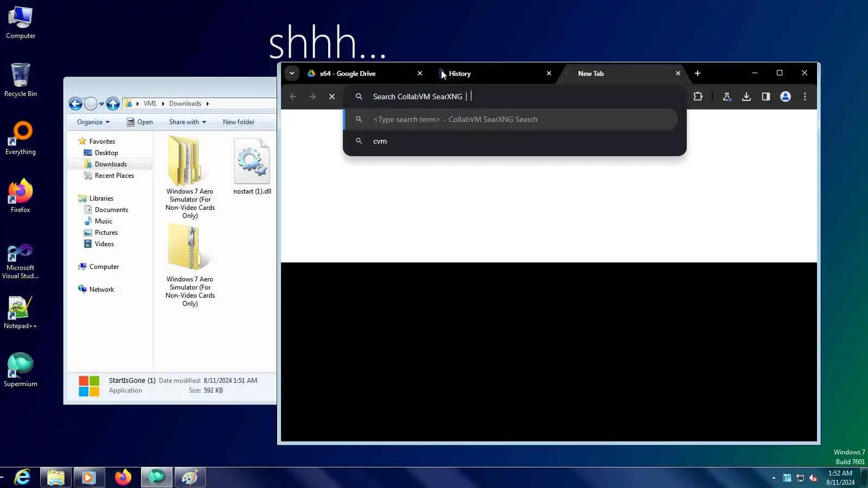The width and height of the screenshot is (868, 488).
Task: Open the Organize dropdown menu
Action: click(x=93, y=122)
